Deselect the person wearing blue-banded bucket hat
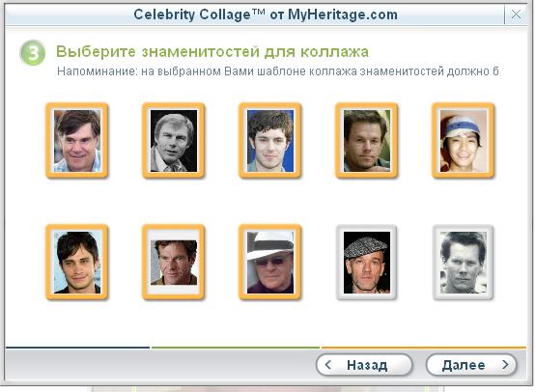 point(464,140)
